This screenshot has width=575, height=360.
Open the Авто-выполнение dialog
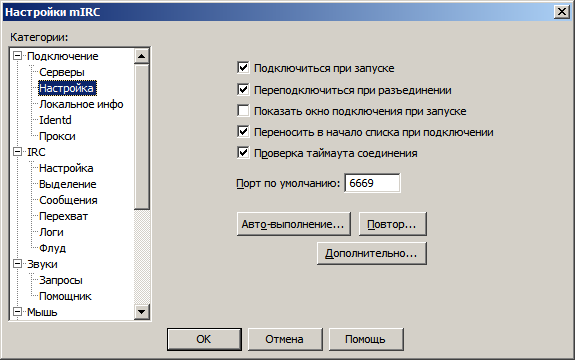tap(293, 224)
